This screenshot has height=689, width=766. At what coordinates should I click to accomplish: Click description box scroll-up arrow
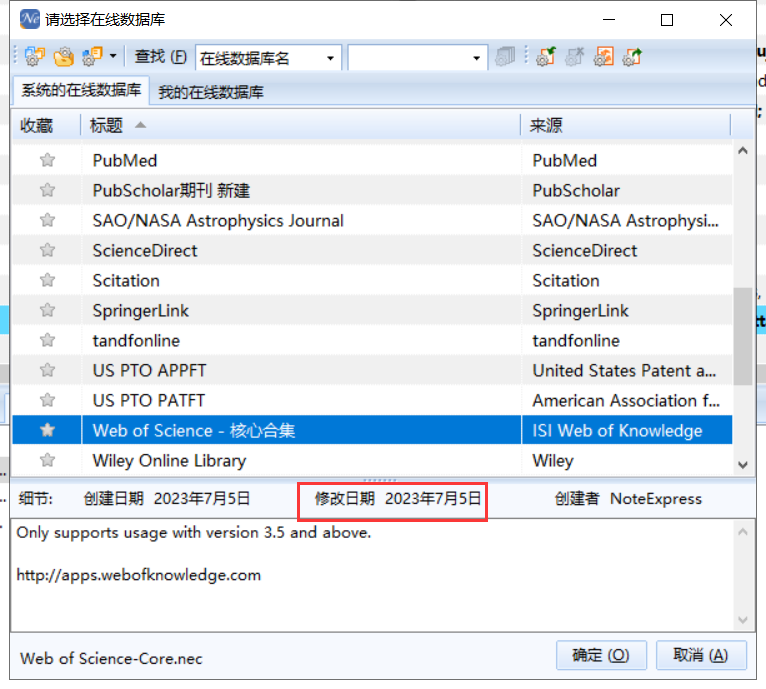pyautogui.click(x=743, y=532)
